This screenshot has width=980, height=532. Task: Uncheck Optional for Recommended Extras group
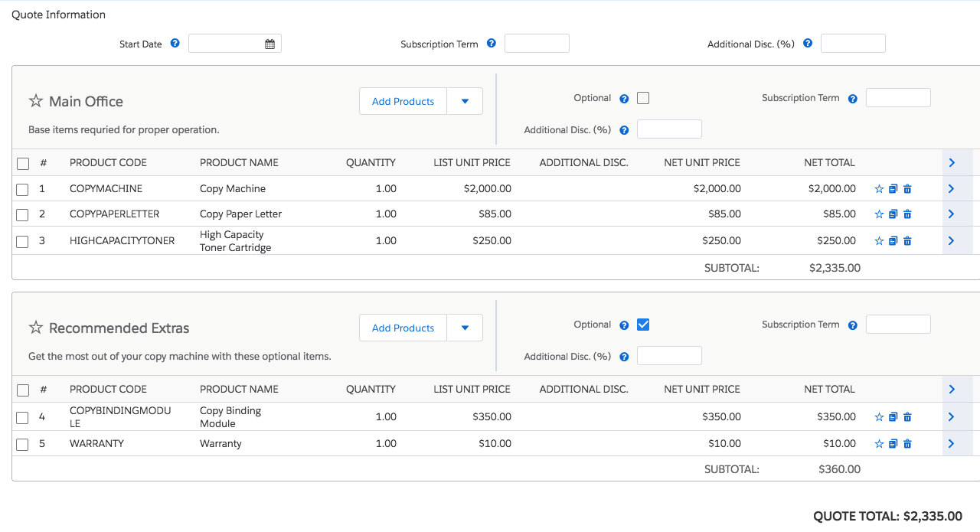[643, 325]
